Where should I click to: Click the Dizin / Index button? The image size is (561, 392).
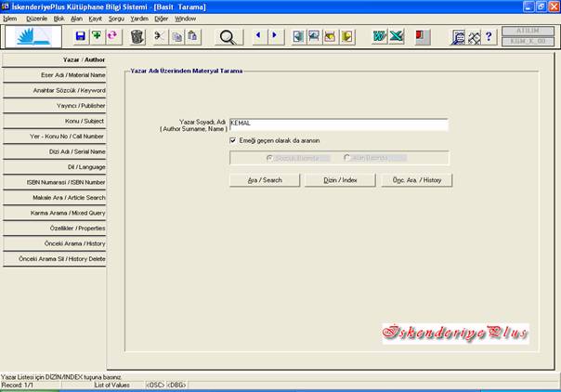tap(340, 180)
